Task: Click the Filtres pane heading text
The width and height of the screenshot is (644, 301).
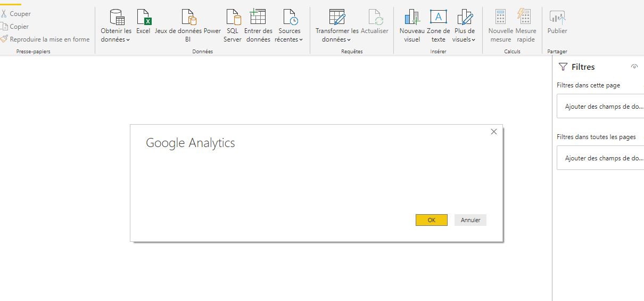Action: tap(583, 67)
